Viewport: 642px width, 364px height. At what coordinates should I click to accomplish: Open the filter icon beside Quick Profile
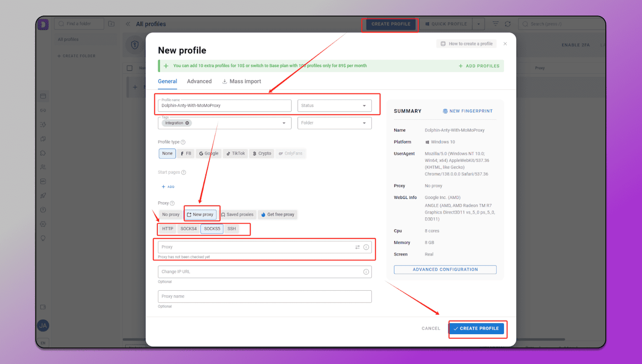(495, 24)
